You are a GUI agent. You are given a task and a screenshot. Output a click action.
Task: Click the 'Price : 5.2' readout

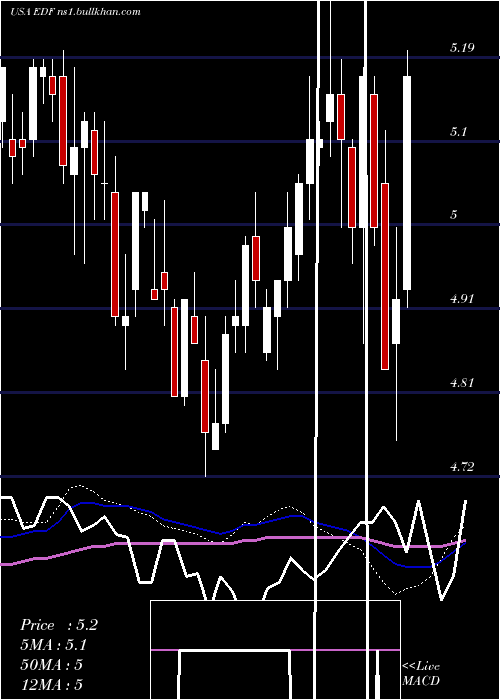[x=58, y=625]
